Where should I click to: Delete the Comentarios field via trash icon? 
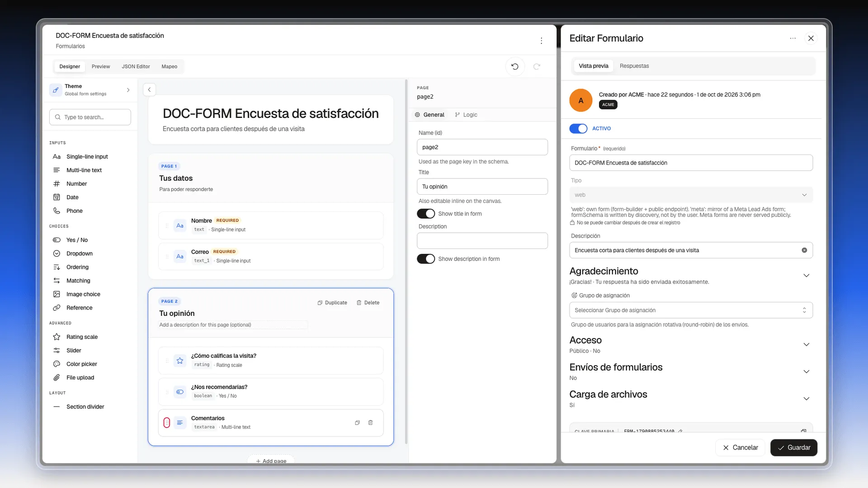[x=370, y=422]
